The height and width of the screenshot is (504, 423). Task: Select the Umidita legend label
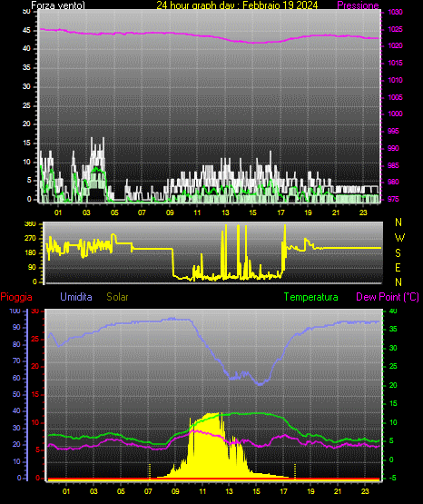point(76,297)
